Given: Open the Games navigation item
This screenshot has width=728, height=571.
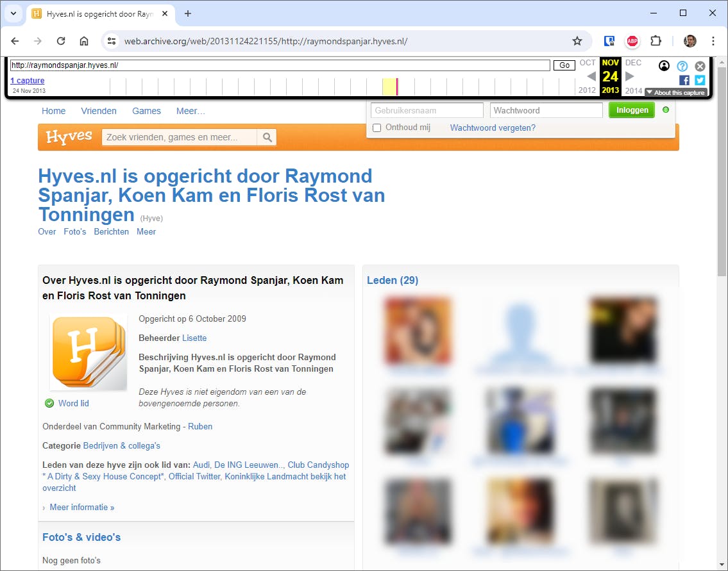Looking at the screenshot, I should tap(146, 111).
